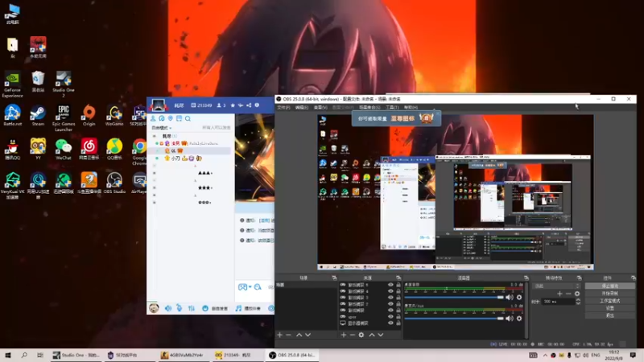Toggle visibility of 游戏捕获 4 source
Image resolution: width=644 pixels, height=362 pixels.
tap(390, 291)
